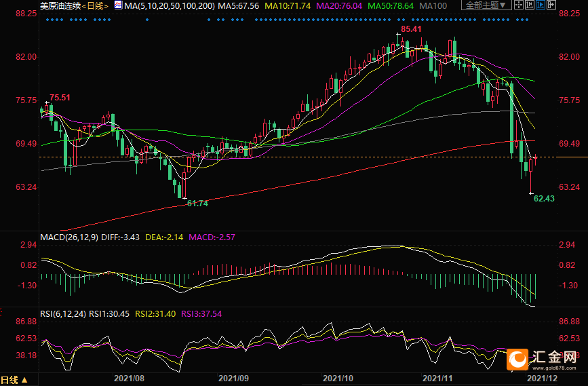Click the right axis 75.75 price label
The height and width of the screenshot is (386, 588).
(x=569, y=100)
